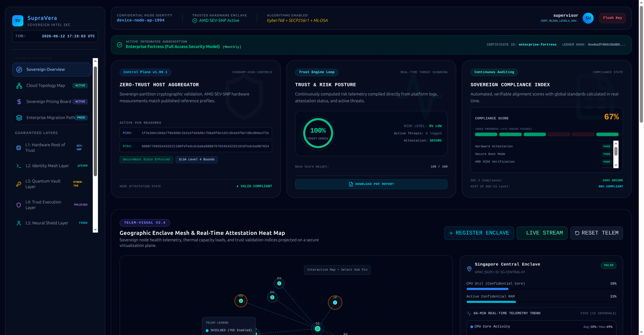Click compliance checks list down arrow
The width and height of the screenshot is (644, 335).
(x=616, y=165)
